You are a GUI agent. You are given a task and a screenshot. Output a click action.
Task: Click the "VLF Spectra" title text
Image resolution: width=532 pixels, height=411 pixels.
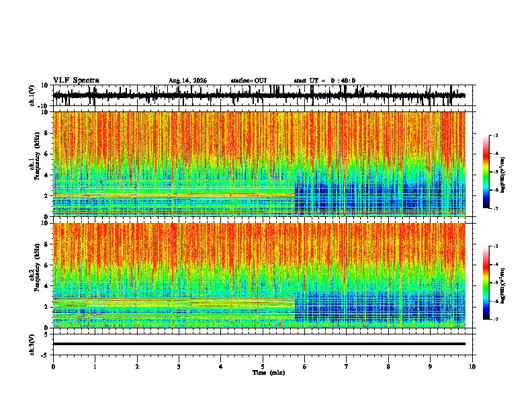76,81
